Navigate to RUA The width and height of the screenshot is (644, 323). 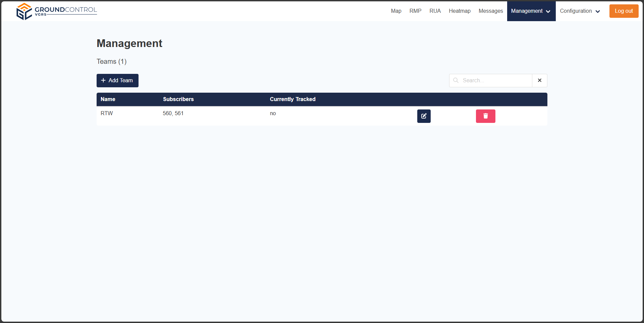click(x=435, y=11)
